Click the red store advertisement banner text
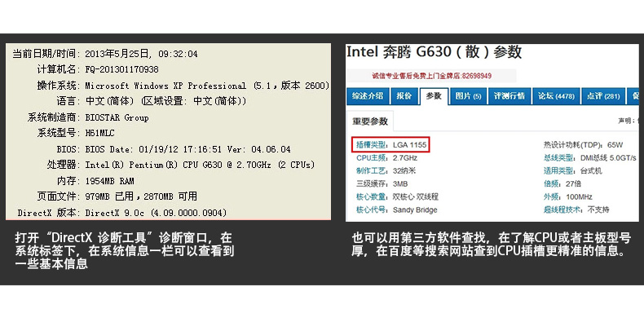Viewport: 644px width, 331px height. tap(432, 76)
